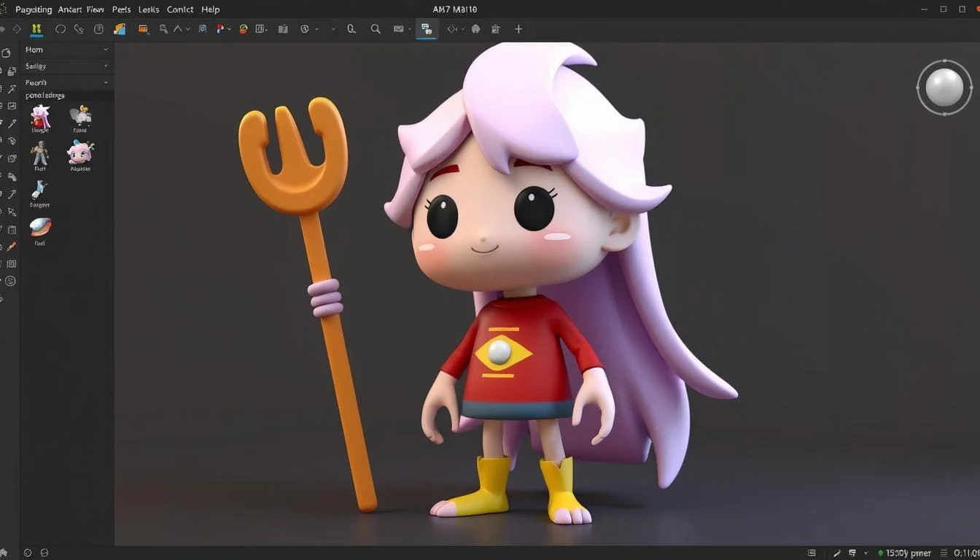
Task: Select the pink round face thumbnail
Action: [x=80, y=152]
